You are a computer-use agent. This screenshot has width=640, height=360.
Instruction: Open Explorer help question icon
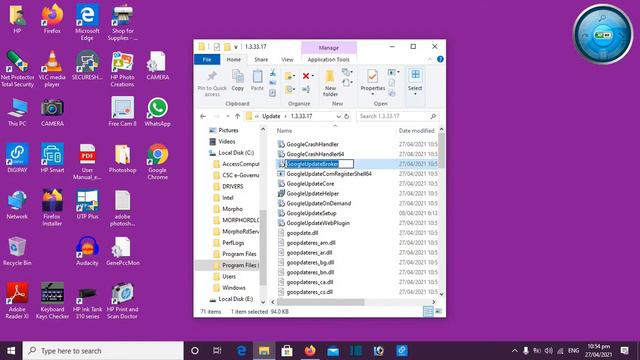[440, 59]
